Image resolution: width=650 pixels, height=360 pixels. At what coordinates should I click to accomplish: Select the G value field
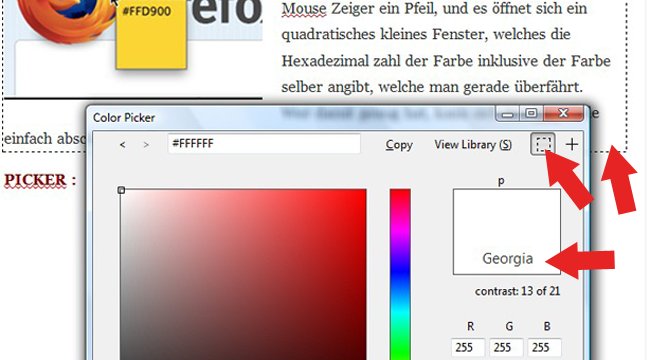point(506,347)
